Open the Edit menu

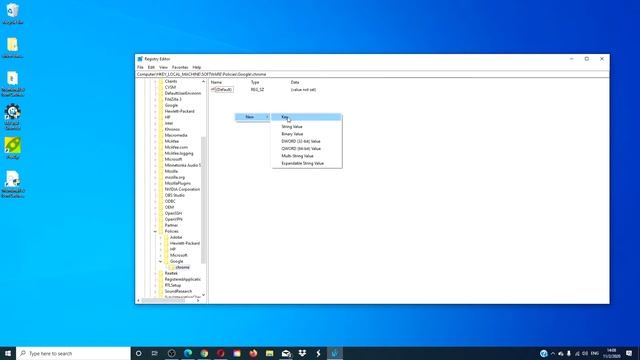151,67
